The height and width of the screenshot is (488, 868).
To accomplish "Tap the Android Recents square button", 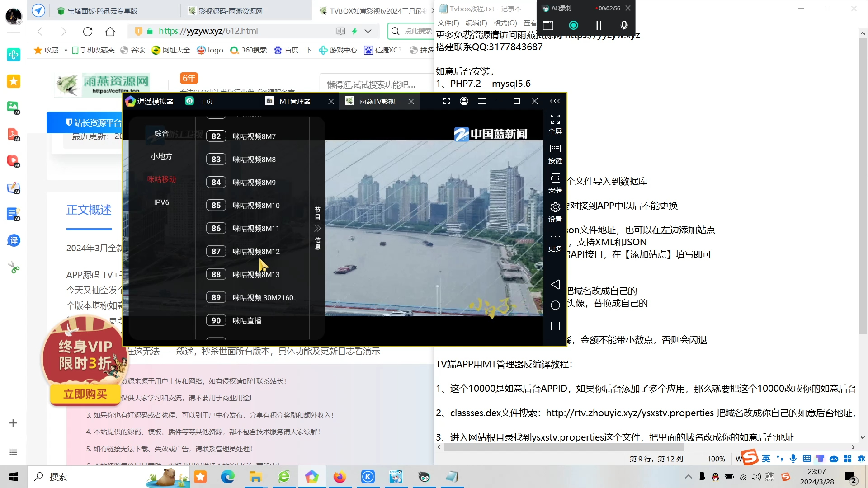I will coord(555,326).
